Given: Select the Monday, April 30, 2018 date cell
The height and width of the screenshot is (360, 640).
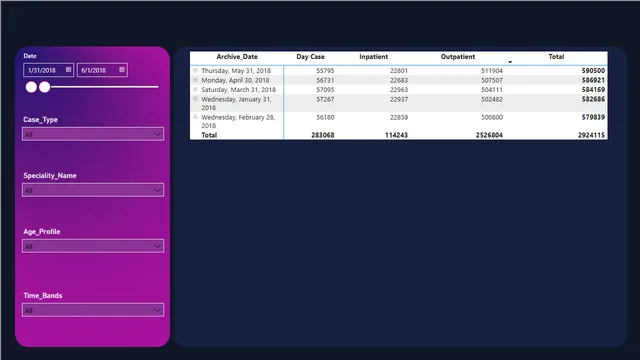Looking at the screenshot, I should point(235,80).
